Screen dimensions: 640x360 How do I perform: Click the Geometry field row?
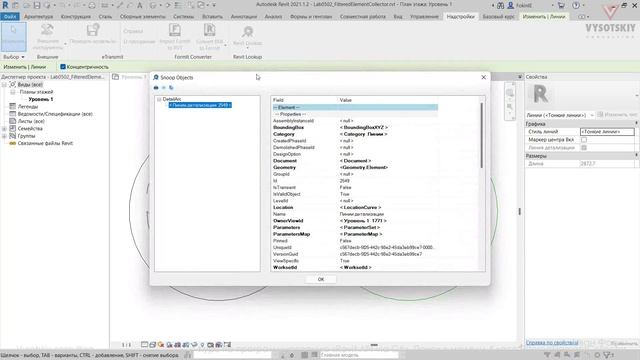[355, 167]
